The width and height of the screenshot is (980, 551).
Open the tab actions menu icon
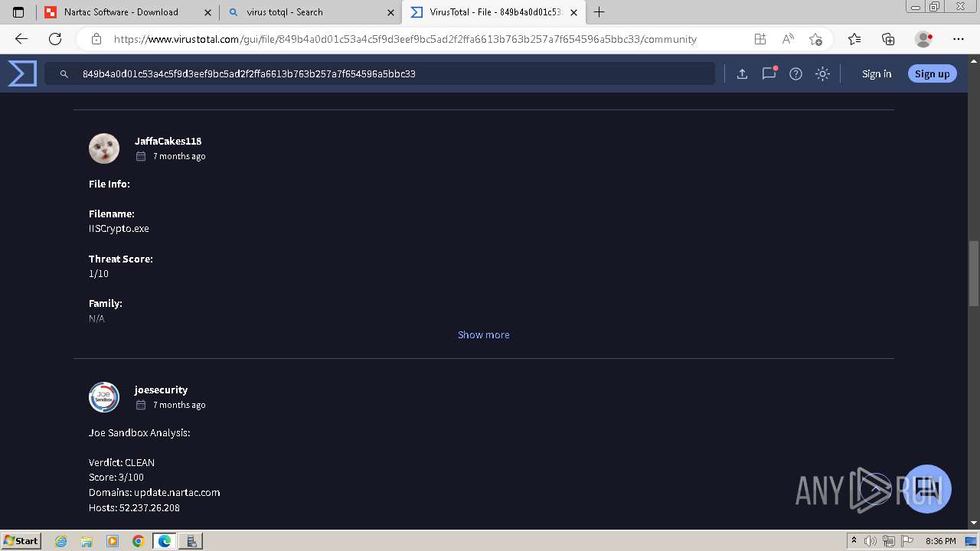(18, 12)
